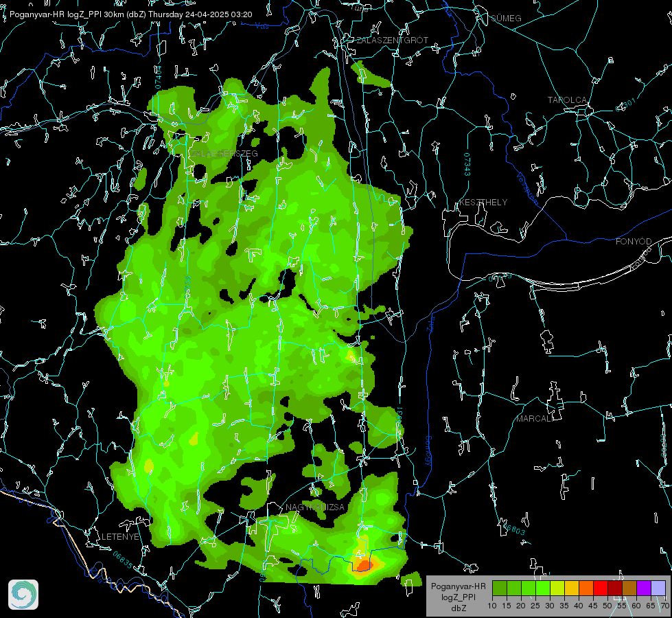Screen dimensions: 672x618
Task: Click the purple 60-65 dBZ swatch
Action: click(644, 588)
